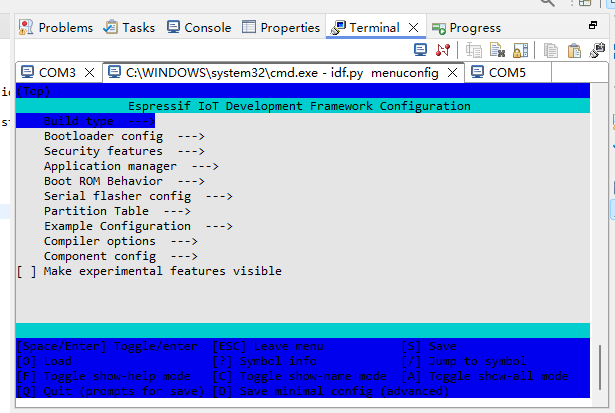The image size is (615, 413).
Task: Expand the Bootloader config submenu
Action: click(x=124, y=136)
